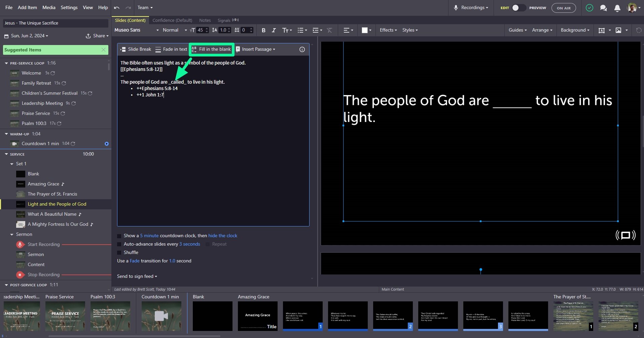
Task: Collapse the WARM-UP section
Action: pos(6,134)
